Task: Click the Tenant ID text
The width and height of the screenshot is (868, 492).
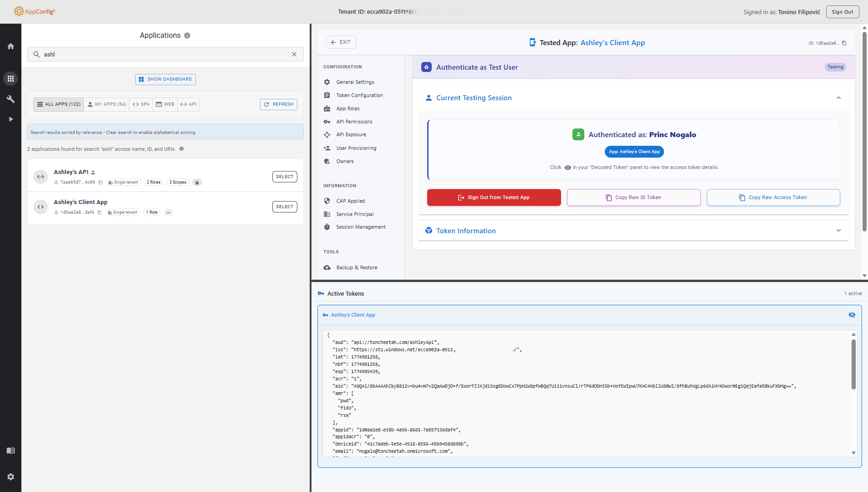Action: tap(377, 12)
